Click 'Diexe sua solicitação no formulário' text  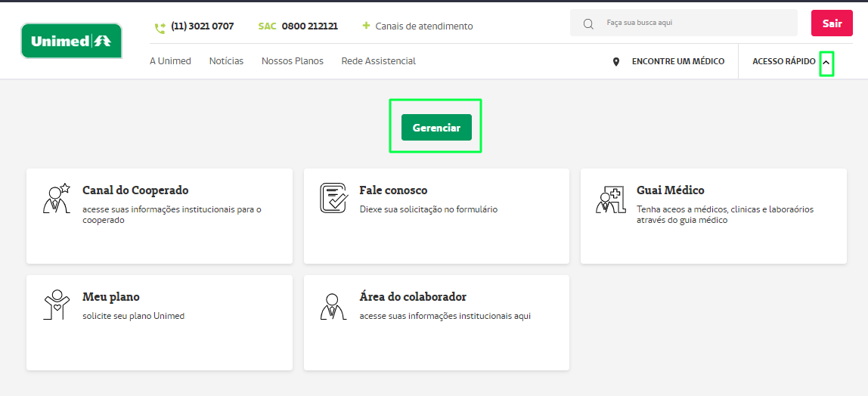click(x=429, y=209)
